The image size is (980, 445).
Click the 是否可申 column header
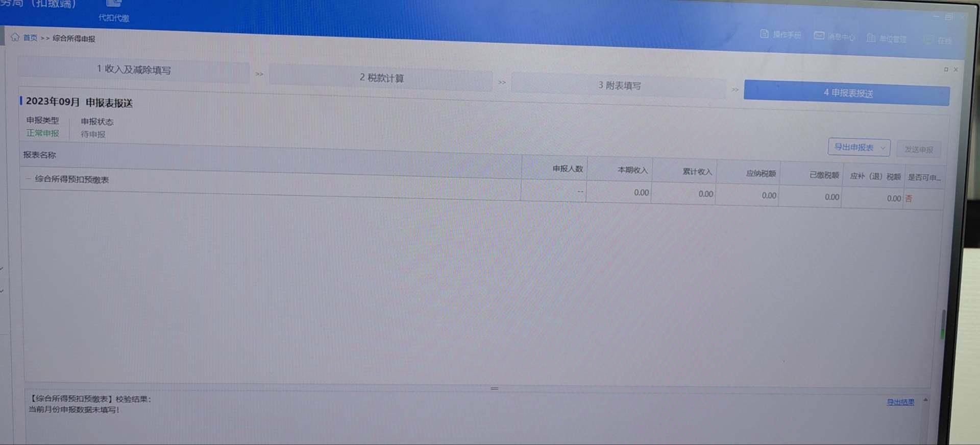[924, 177]
